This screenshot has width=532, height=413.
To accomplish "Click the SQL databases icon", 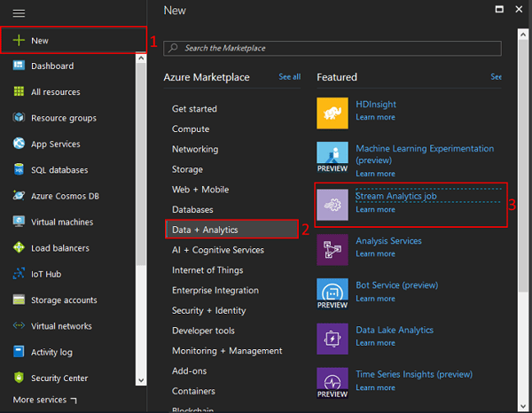I will click(19, 169).
